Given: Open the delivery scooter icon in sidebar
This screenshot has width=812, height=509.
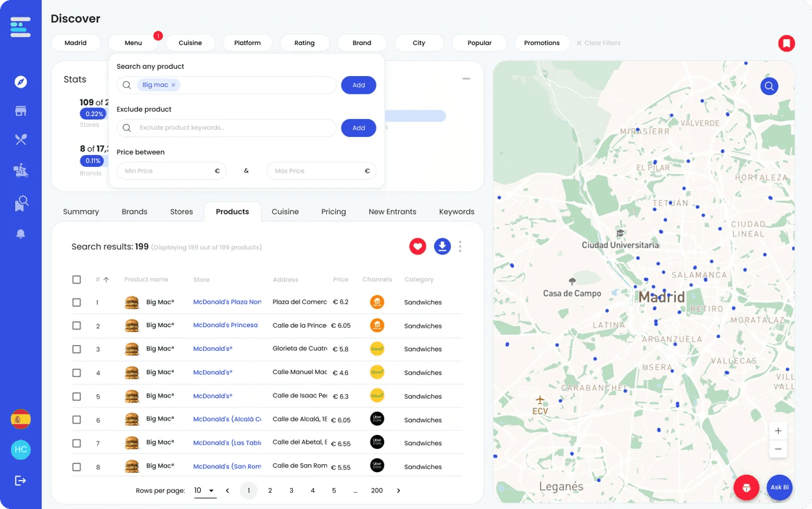Looking at the screenshot, I should coord(21,170).
